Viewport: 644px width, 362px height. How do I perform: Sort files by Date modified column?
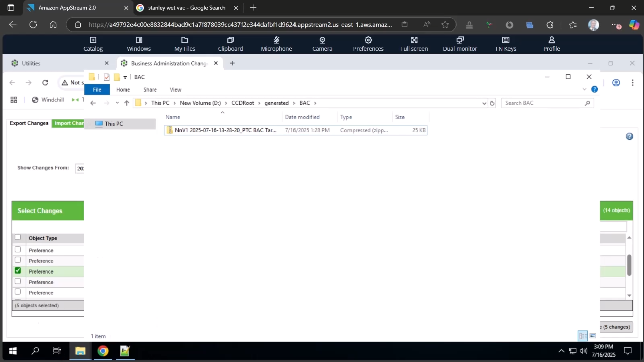(302, 117)
